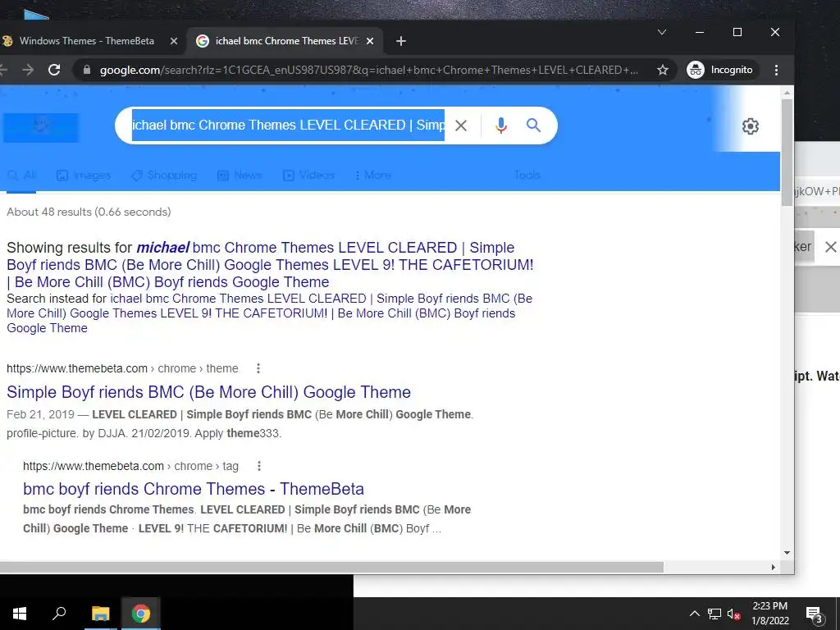Open options for themebeta chrome › tag result
840x630 pixels.
coord(258,466)
